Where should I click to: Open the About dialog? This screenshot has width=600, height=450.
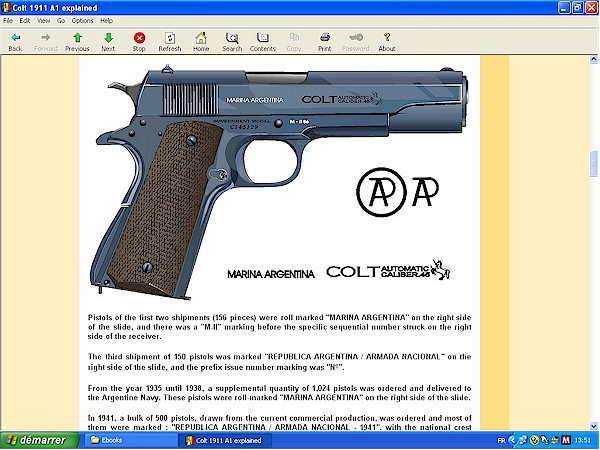tap(387, 42)
